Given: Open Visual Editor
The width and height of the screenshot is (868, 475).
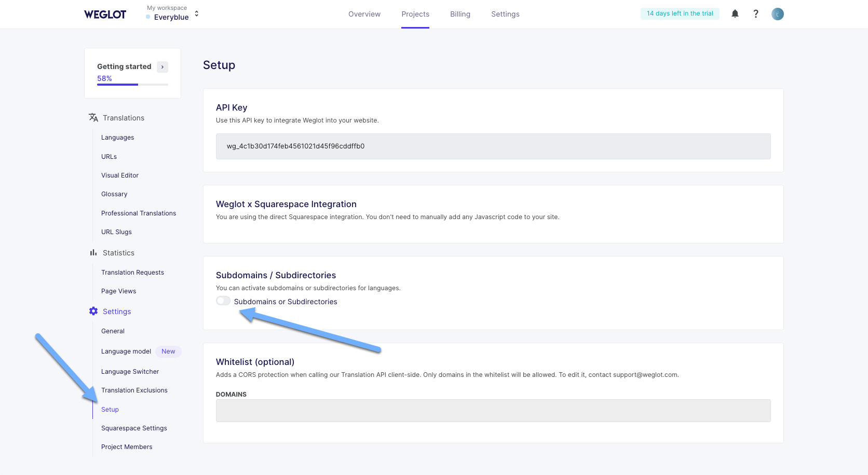Looking at the screenshot, I should click(x=120, y=175).
